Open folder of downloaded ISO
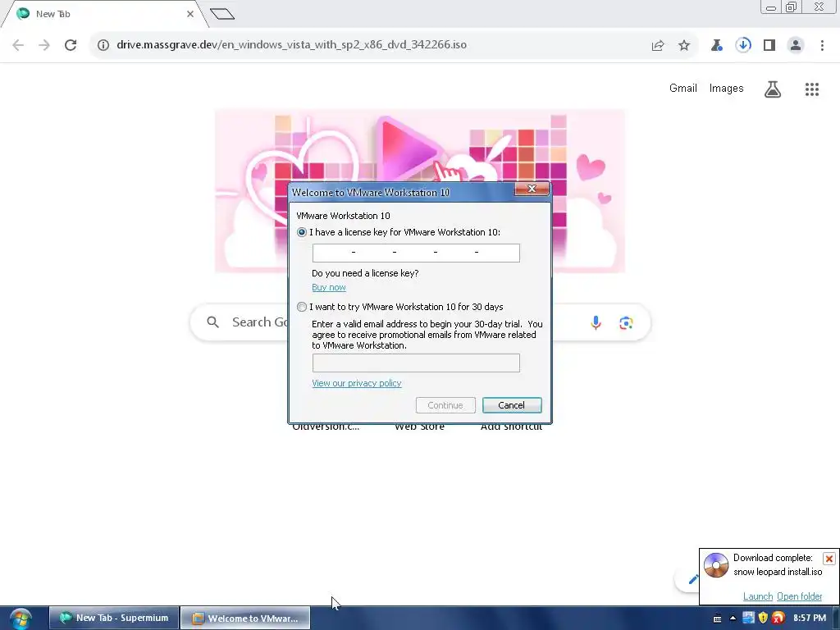840x630 pixels. tap(799, 597)
